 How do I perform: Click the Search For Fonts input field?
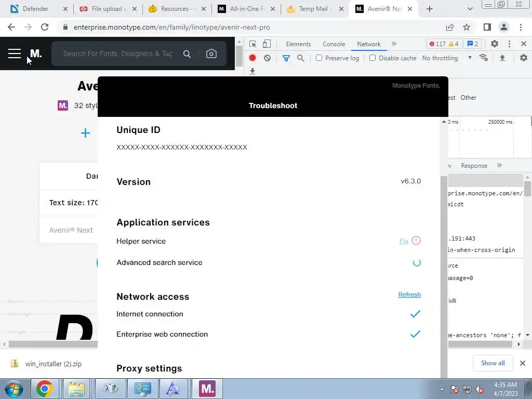coord(118,54)
